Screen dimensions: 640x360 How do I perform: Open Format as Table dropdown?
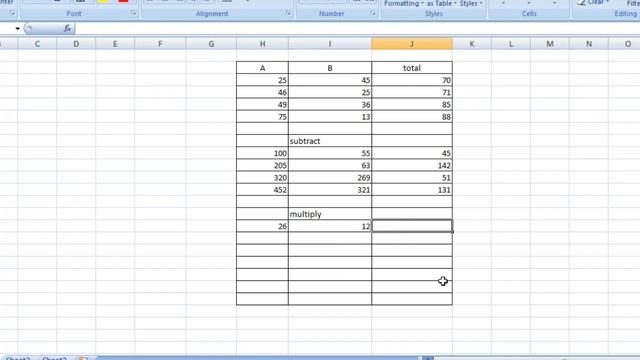tap(441, 4)
